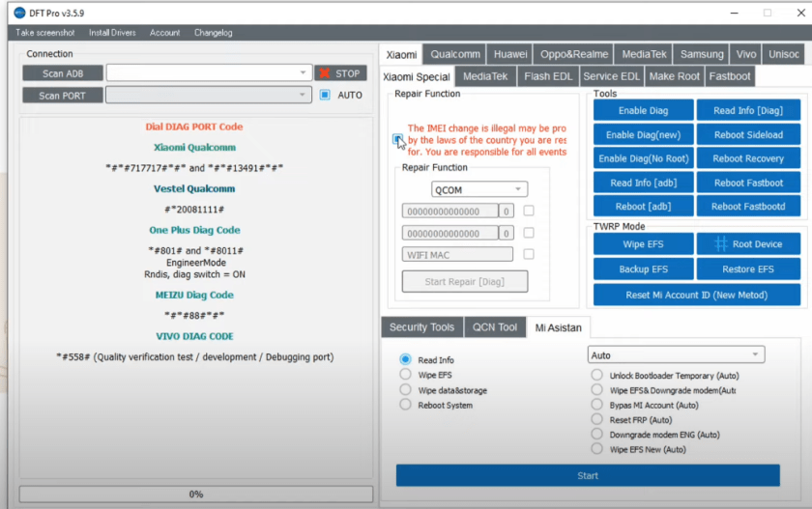Check the box beside WIFI MAC field
This screenshot has width=812, height=509.
coord(529,254)
